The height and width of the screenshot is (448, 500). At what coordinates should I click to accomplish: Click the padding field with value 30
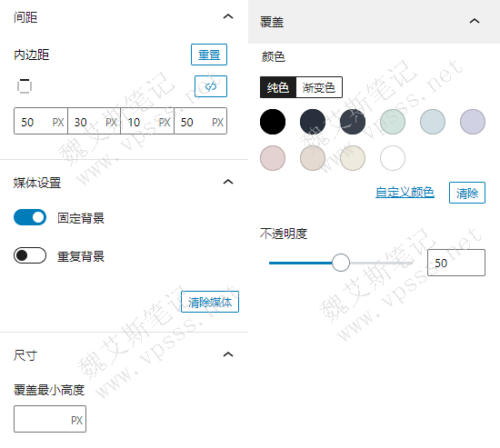pyautogui.click(x=94, y=121)
